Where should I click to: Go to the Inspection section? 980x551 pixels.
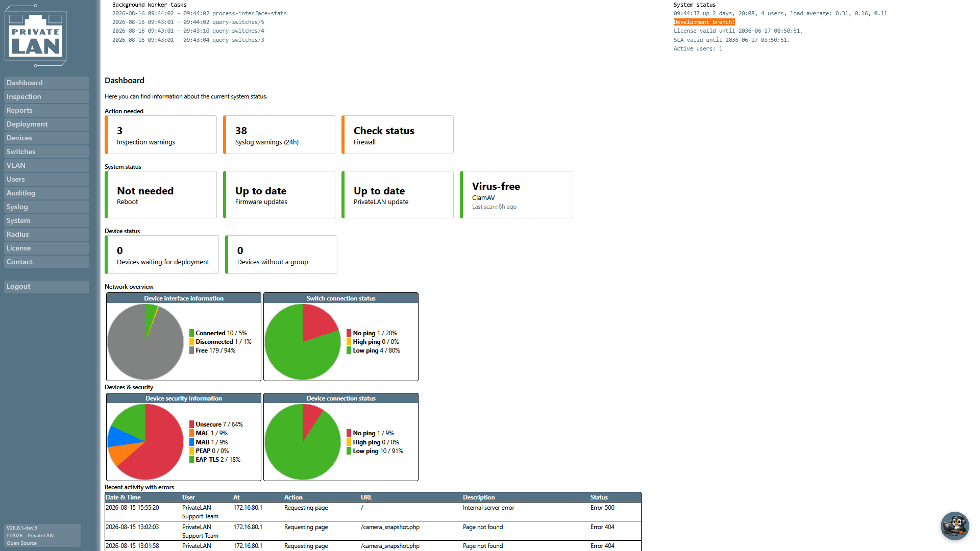46,97
